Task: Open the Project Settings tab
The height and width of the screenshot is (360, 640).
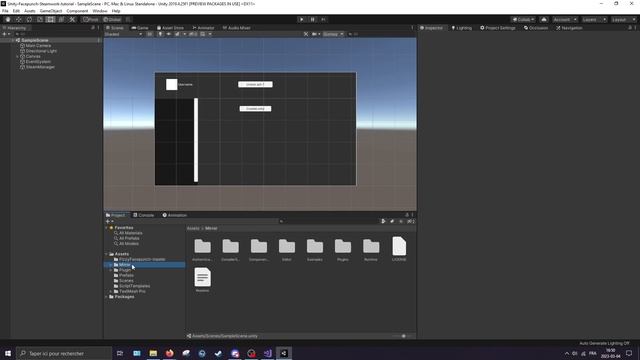Action: pyautogui.click(x=498, y=28)
